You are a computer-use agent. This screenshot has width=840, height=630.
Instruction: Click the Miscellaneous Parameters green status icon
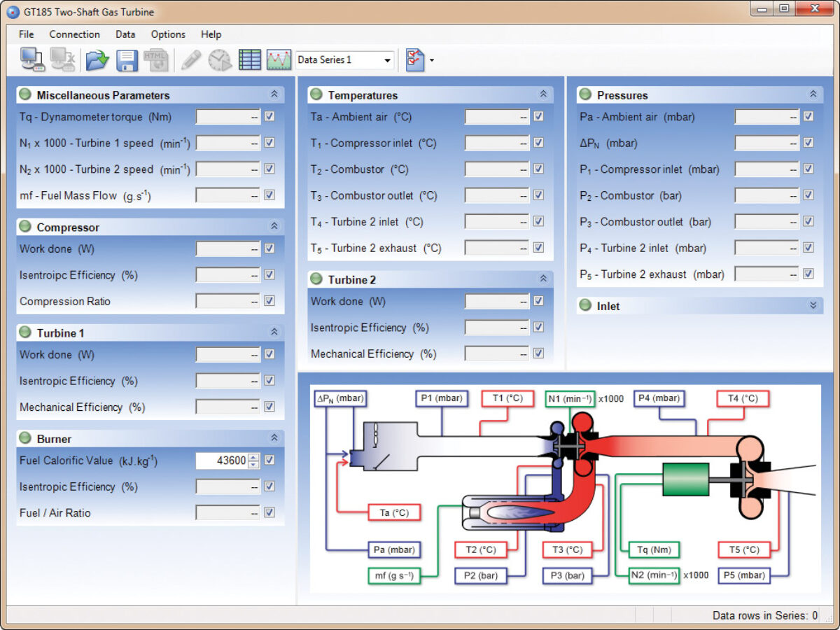coord(25,94)
